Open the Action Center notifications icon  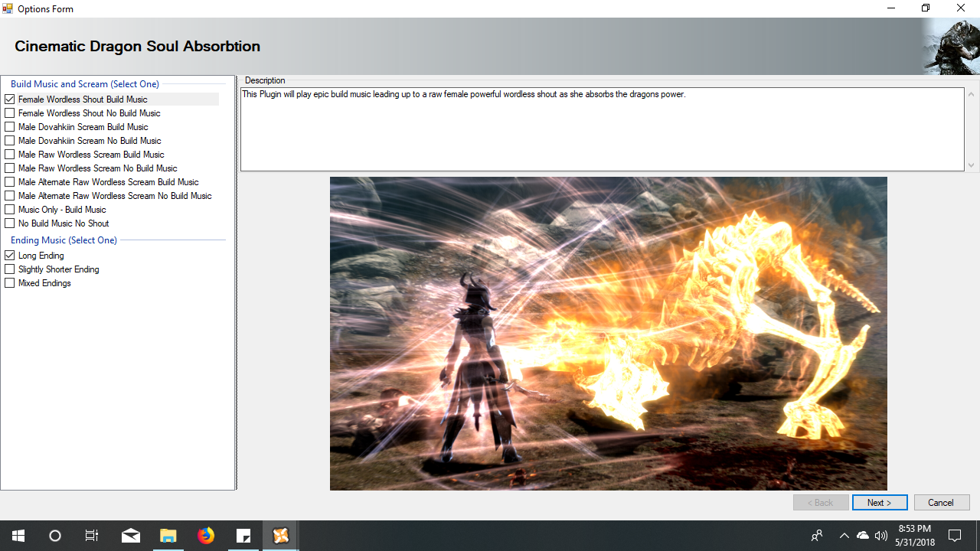coord(955,536)
